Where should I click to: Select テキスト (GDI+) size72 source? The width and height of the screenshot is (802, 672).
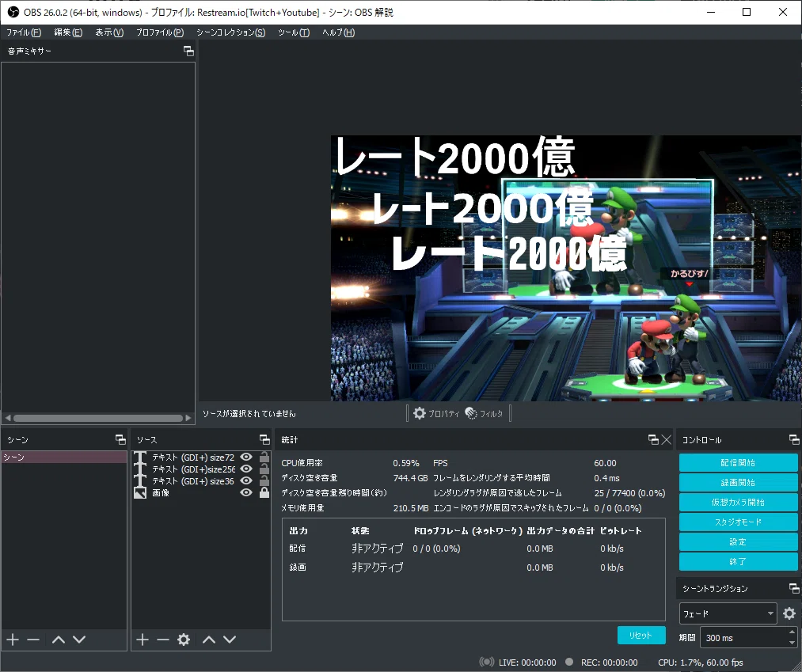(x=193, y=457)
